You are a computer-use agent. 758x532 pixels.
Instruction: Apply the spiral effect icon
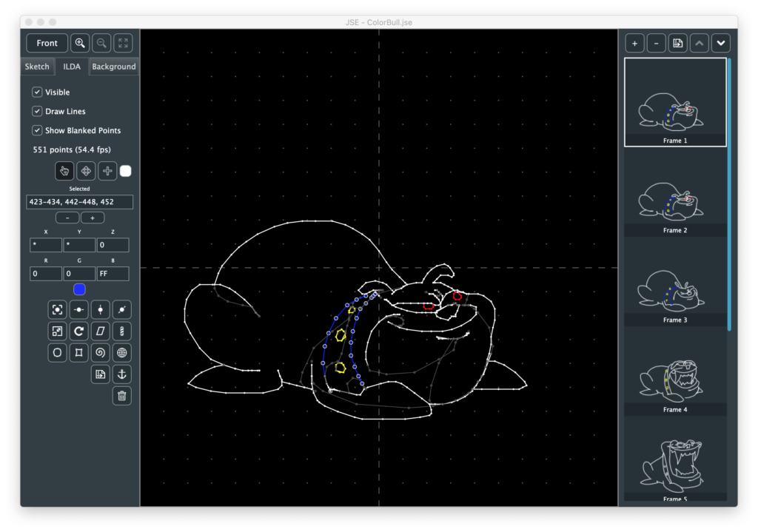point(101,353)
